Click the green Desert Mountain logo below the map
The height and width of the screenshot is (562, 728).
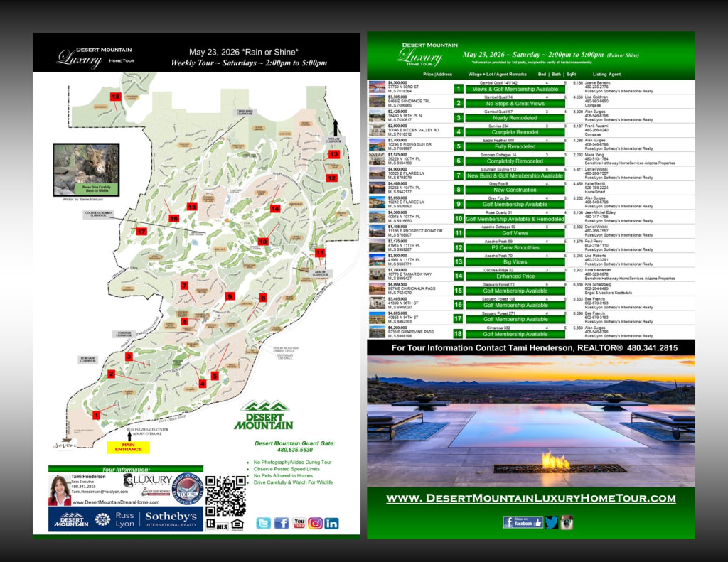264,416
